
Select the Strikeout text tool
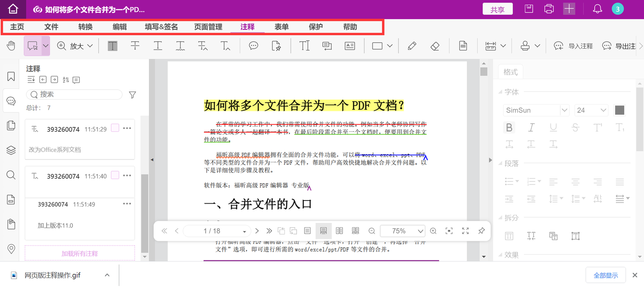(135, 46)
